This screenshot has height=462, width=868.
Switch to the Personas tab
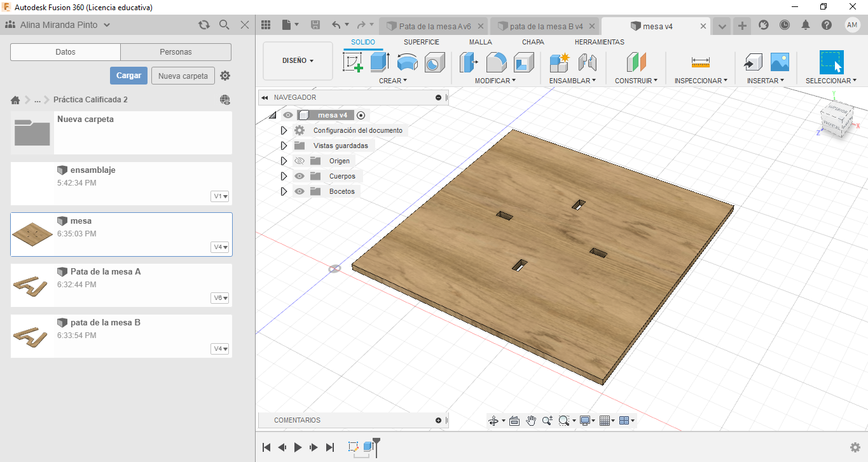[176, 52]
